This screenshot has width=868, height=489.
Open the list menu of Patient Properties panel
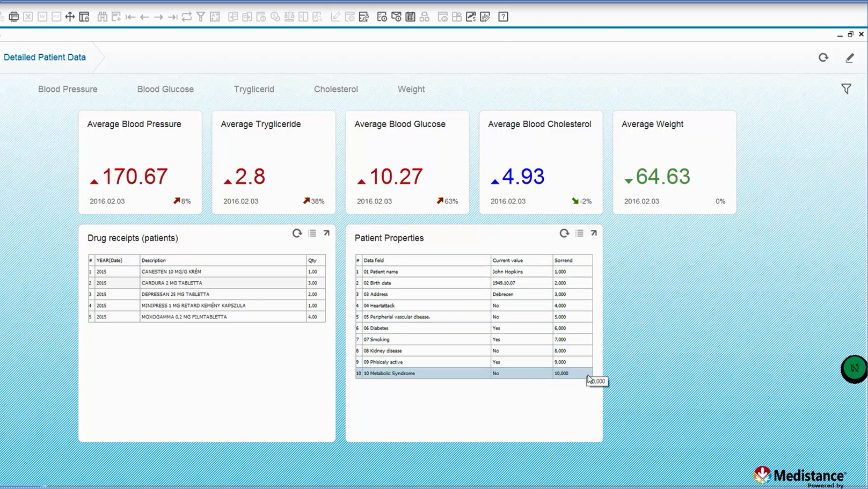[579, 233]
